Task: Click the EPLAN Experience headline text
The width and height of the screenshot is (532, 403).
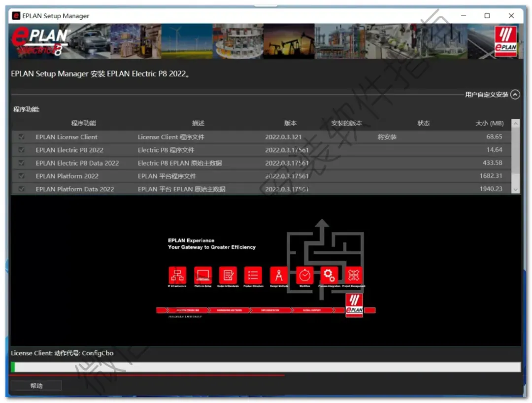Action: pyautogui.click(x=191, y=240)
